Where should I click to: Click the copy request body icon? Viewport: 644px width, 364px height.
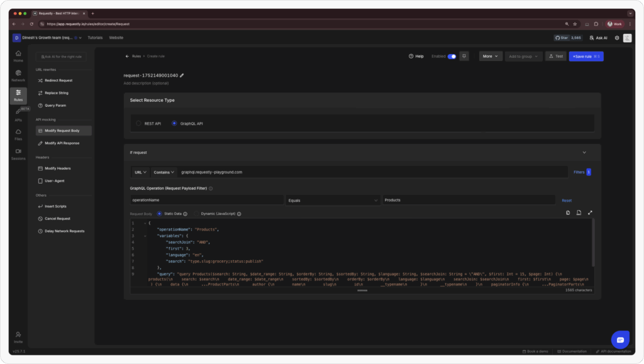click(568, 212)
